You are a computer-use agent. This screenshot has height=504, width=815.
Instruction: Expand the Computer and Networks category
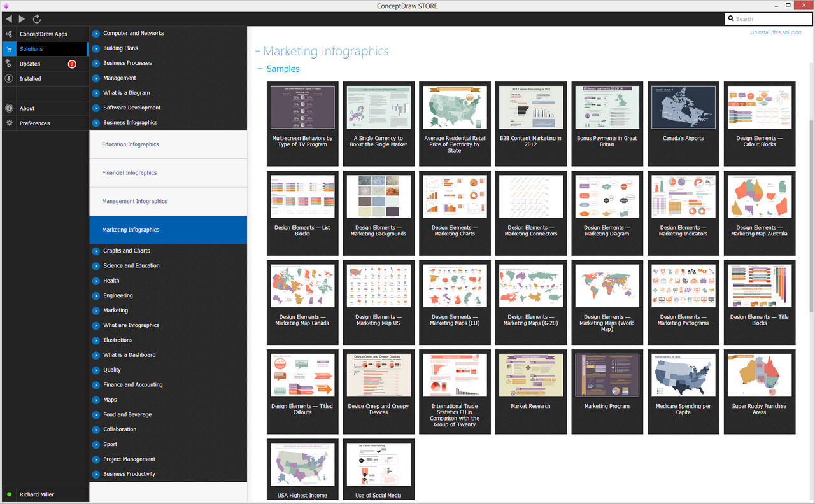(x=96, y=33)
